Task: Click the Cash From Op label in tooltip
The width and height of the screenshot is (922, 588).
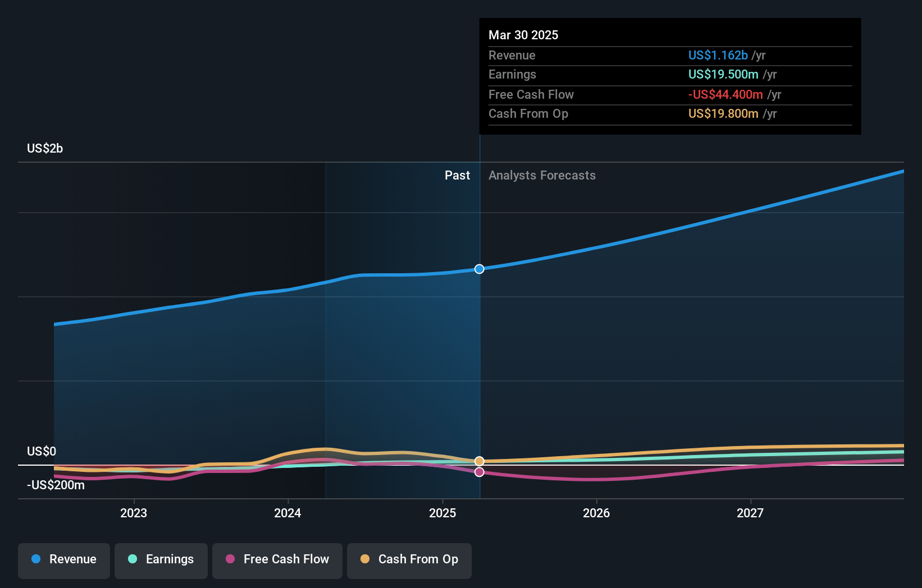Action: 528,113
